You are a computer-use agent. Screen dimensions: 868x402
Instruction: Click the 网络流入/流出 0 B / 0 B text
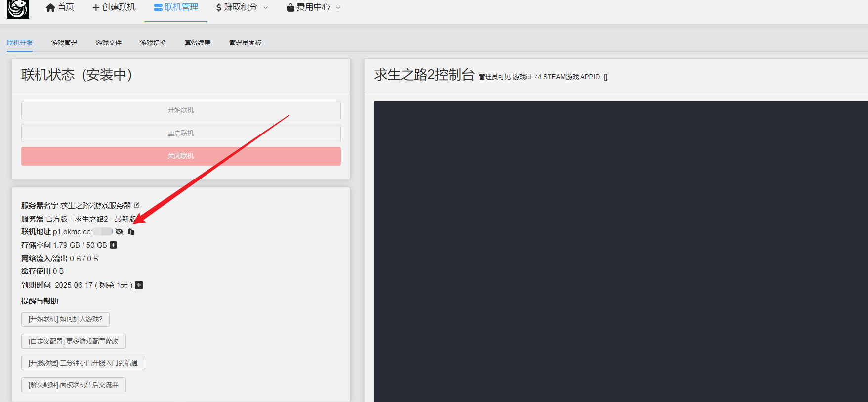coord(60,259)
